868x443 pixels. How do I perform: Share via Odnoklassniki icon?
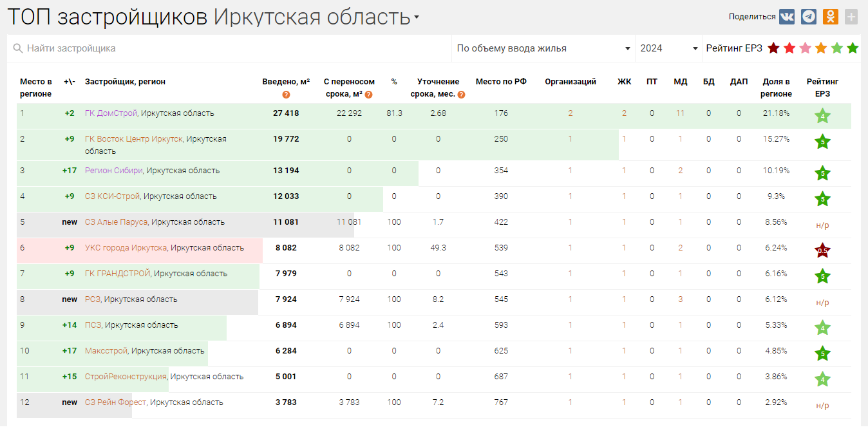coord(831,17)
